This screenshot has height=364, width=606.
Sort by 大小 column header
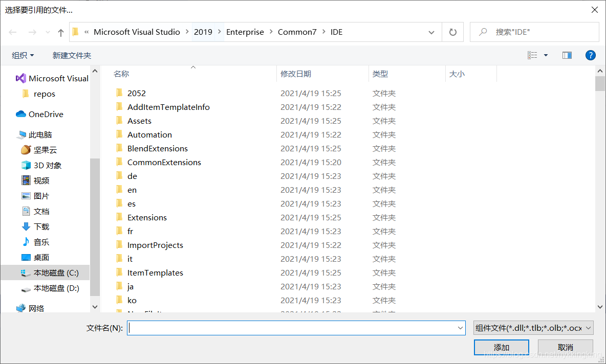pyautogui.click(x=457, y=74)
